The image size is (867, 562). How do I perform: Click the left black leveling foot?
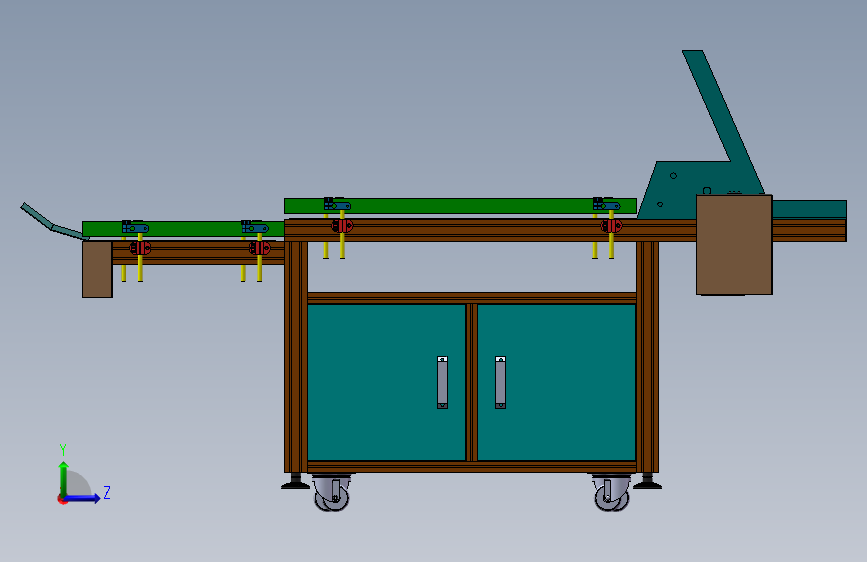click(295, 482)
